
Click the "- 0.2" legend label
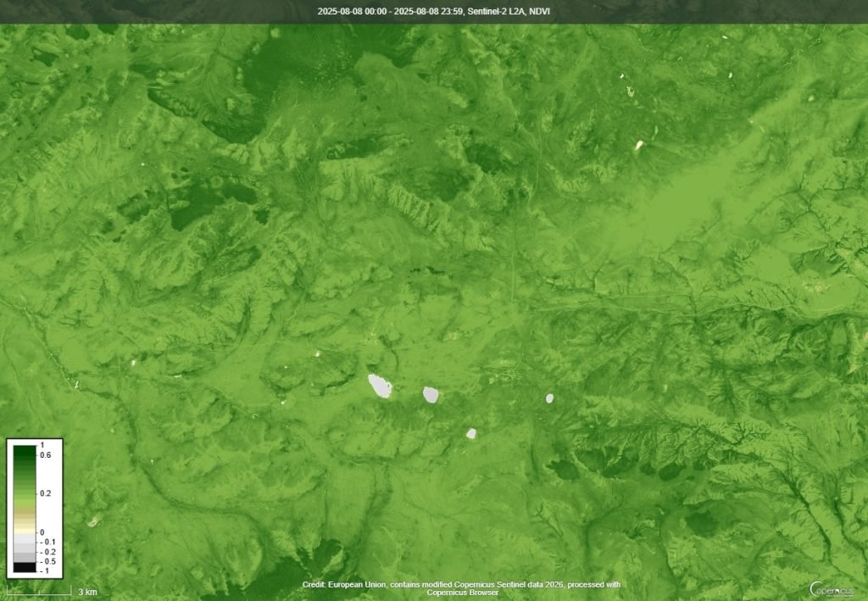47,552
